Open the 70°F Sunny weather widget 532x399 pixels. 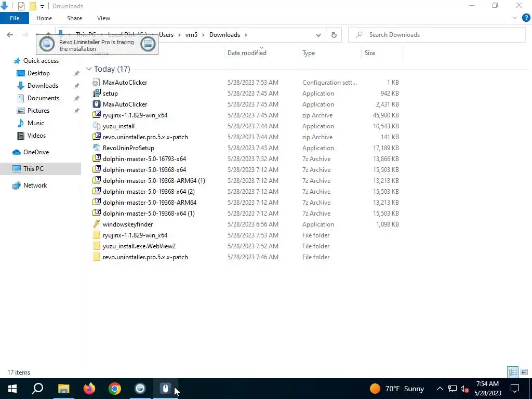click(x=396, y=389)
